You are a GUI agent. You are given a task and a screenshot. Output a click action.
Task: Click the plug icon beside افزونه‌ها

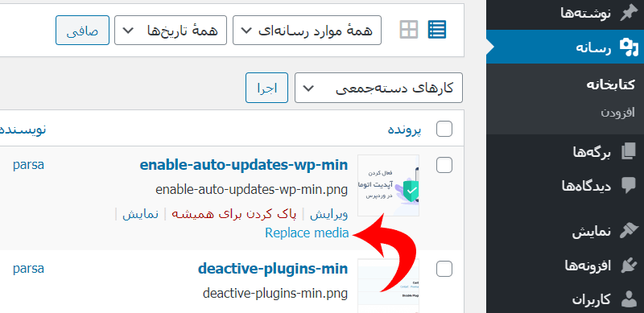(629, 266)
